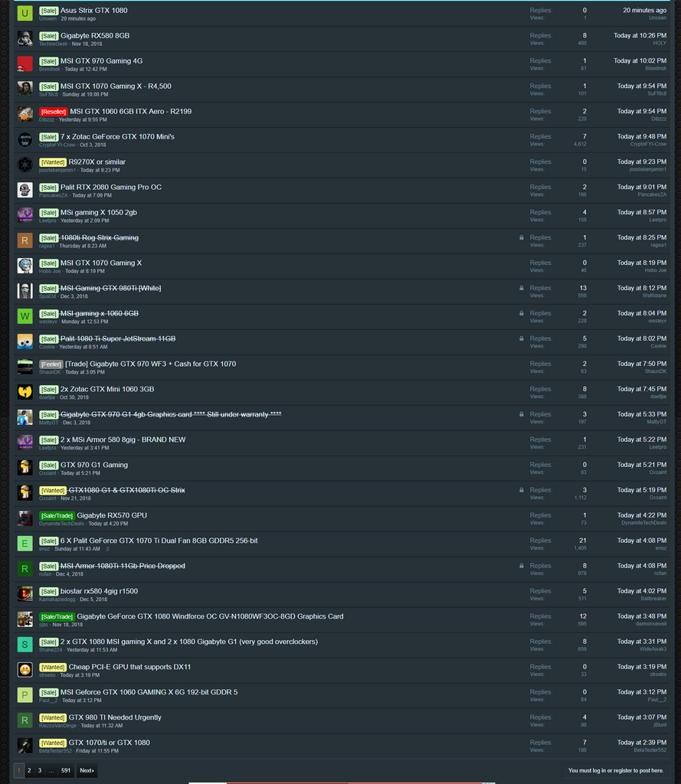Screen dimensions: 681x784
Task: Click the green E avatar for enoz
Action: tap(25, 544)
